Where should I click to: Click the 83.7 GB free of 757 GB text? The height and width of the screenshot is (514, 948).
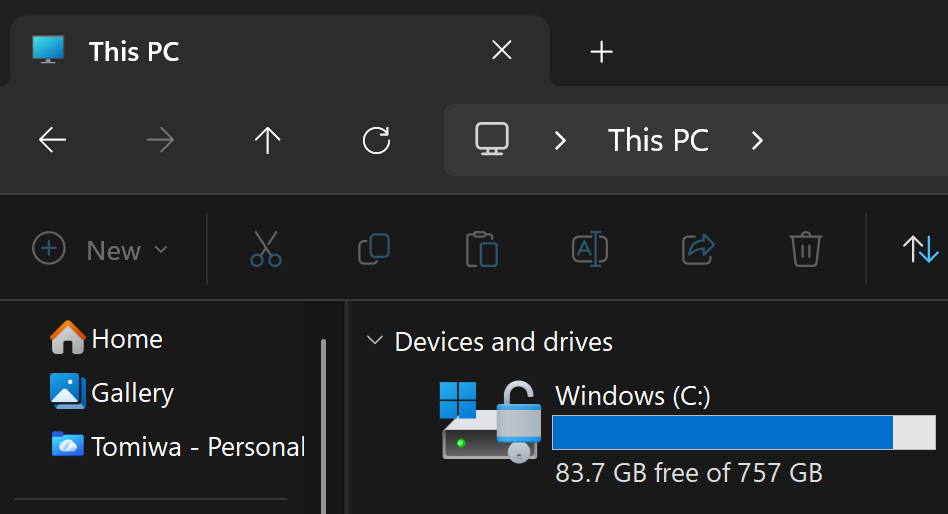click(689, 473)
